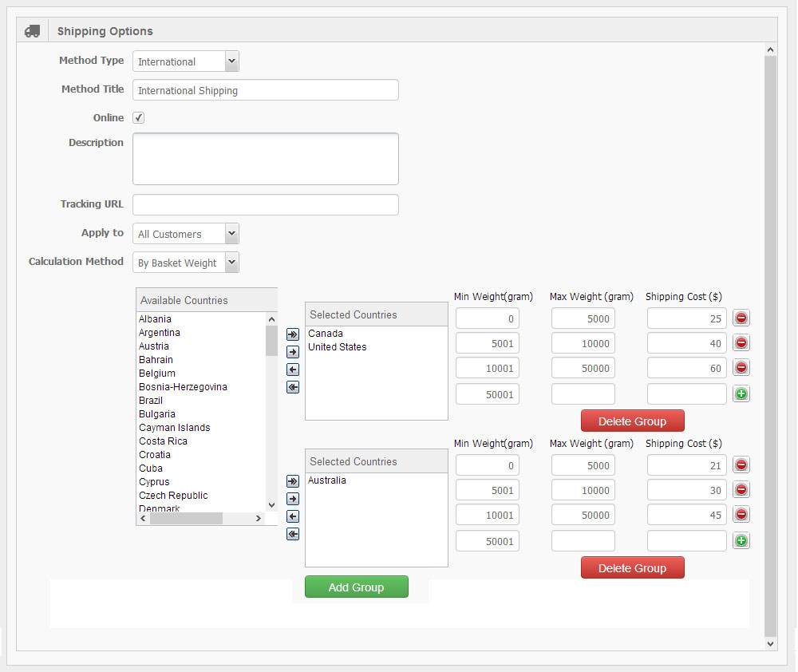Move all countries into Canada group

(x=293, y=334)
